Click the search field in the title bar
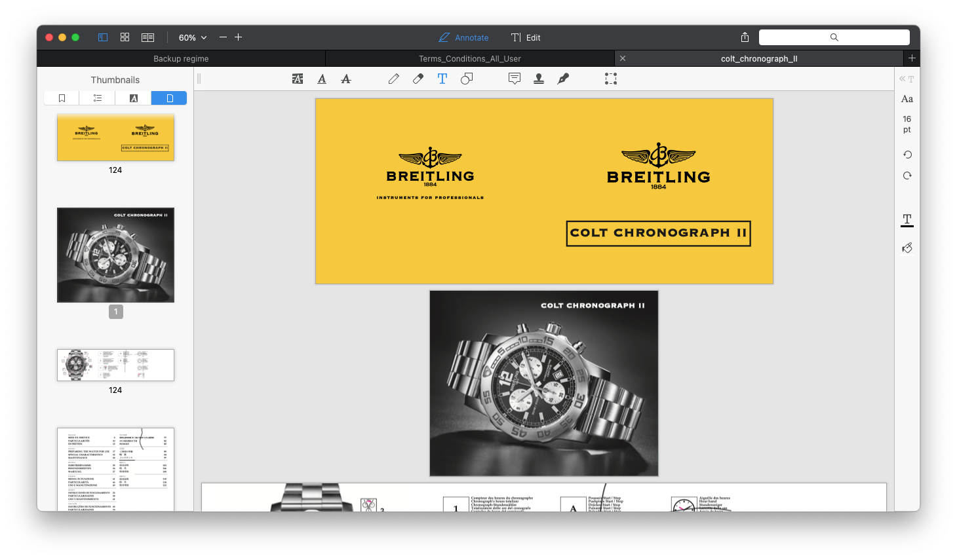Screen dimensions: 957x560 tap(834, 37)
